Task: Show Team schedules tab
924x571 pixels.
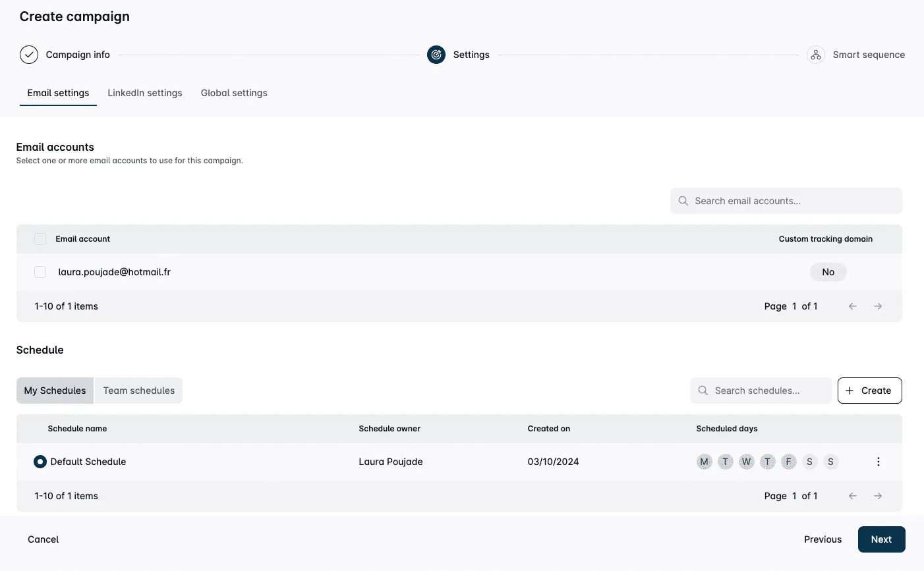Action: (139, 391)
